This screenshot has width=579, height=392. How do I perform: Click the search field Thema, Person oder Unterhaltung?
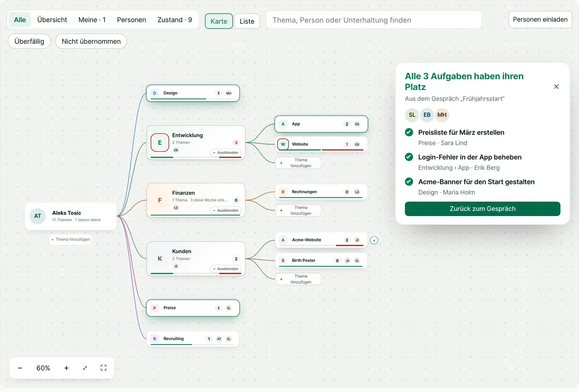(374, 20)
